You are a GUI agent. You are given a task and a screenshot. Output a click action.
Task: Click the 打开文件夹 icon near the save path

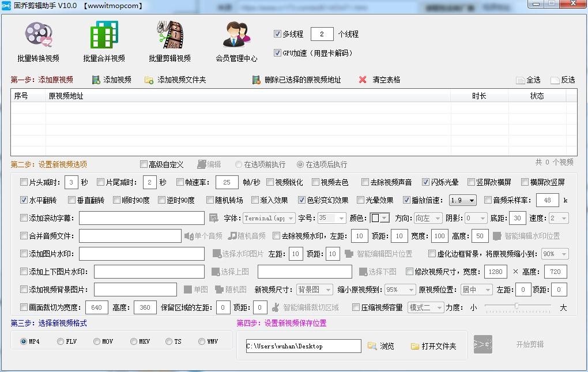click(x=415, y=346)
